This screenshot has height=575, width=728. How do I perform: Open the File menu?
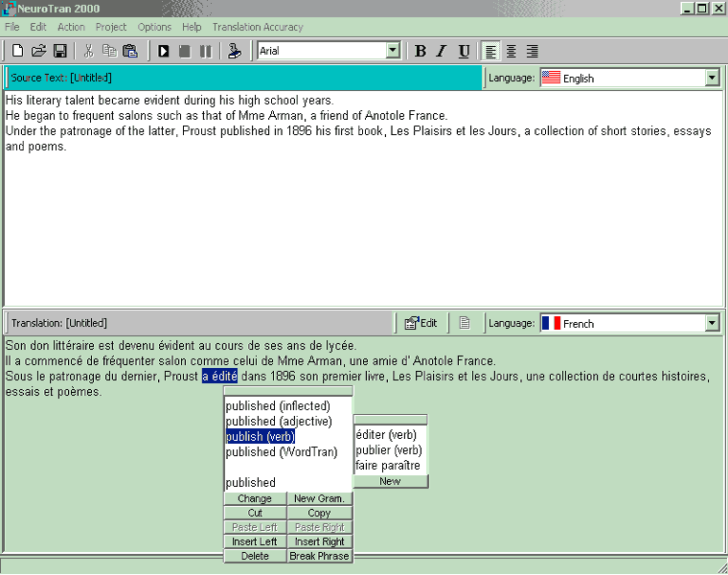[12, 27]
